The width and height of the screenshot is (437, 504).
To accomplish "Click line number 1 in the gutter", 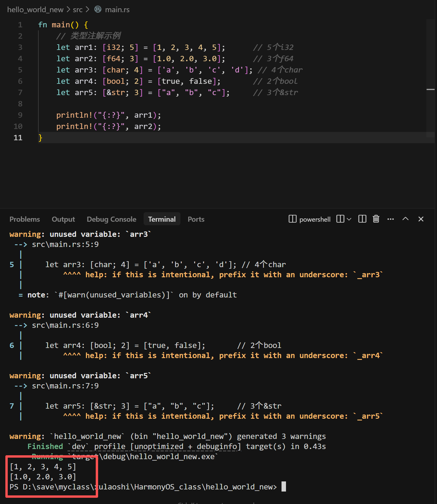I will coord(20,25).
